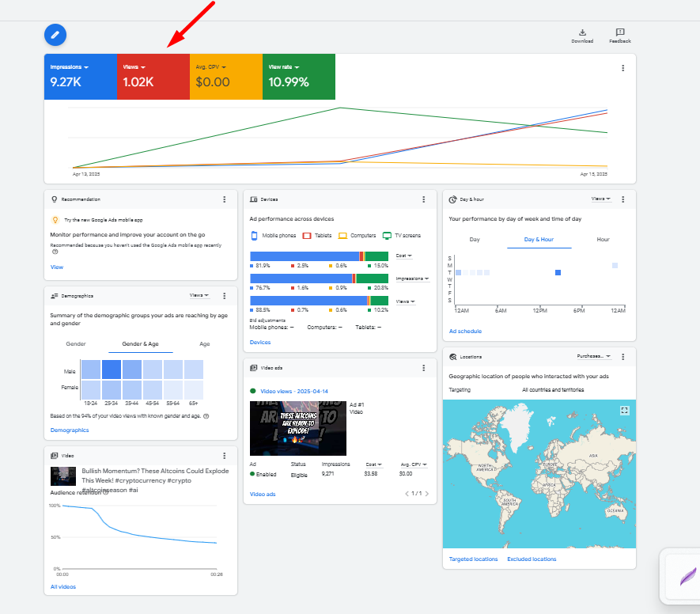Expand the map to fullscreen

coord(625,410)
